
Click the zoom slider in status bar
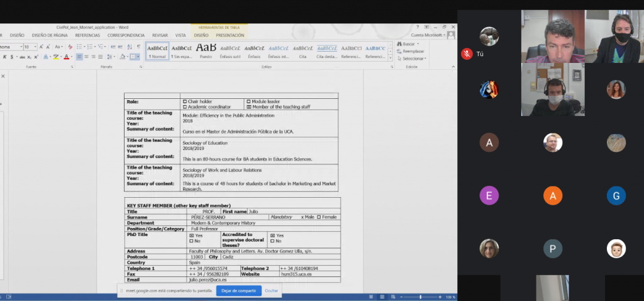coord(420,297)
